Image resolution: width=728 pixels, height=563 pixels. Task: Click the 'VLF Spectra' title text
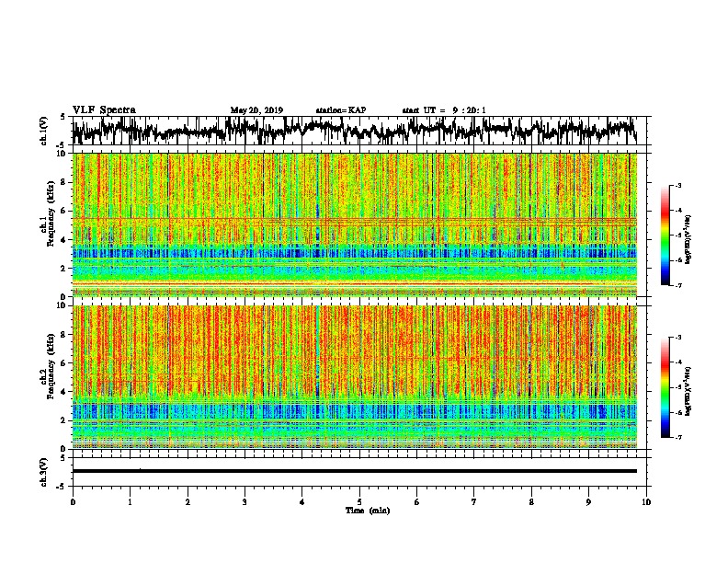pos(104,110)
